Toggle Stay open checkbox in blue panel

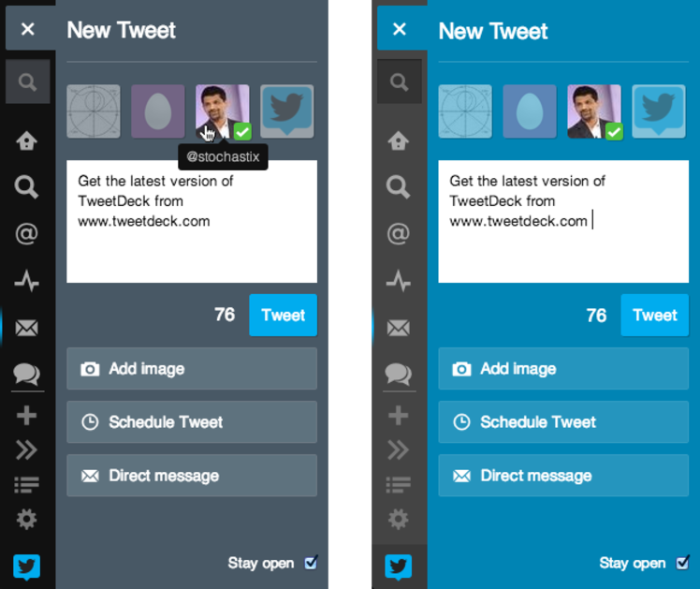pos(682,563)
